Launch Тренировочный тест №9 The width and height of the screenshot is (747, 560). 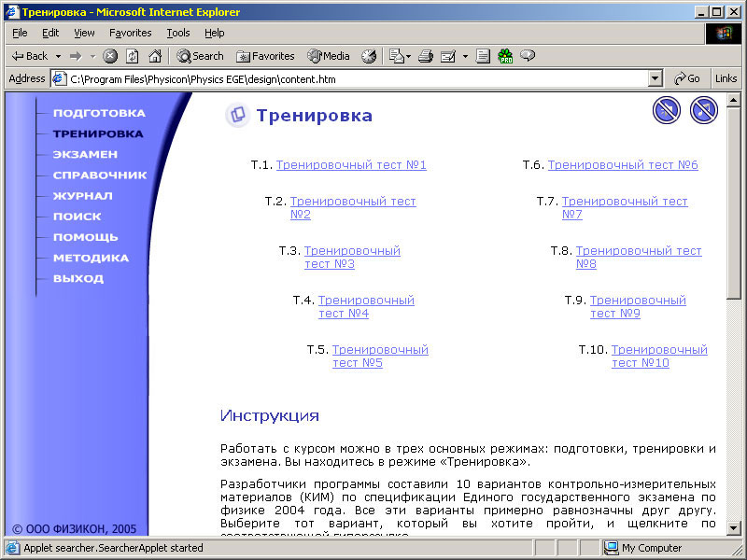pyautogui.click(x=638, y=307)
